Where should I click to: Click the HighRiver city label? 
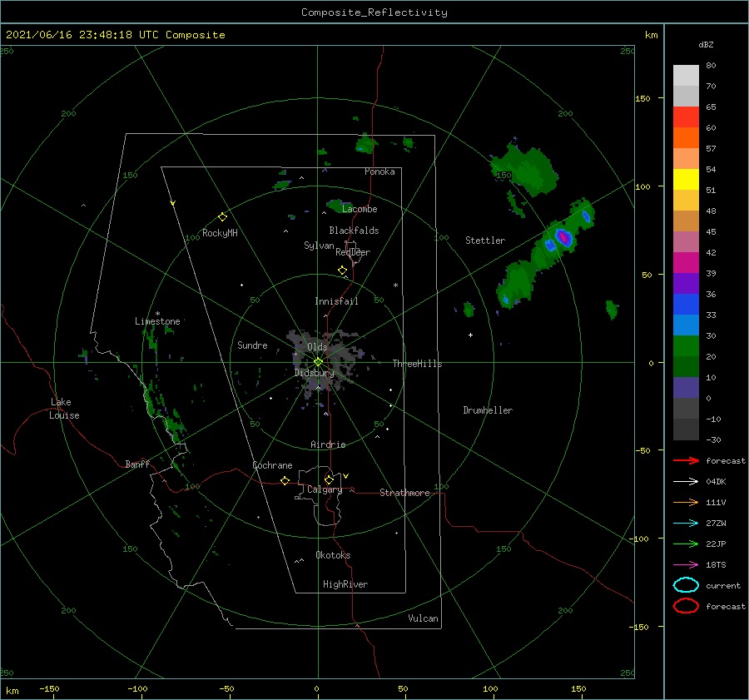345,584
